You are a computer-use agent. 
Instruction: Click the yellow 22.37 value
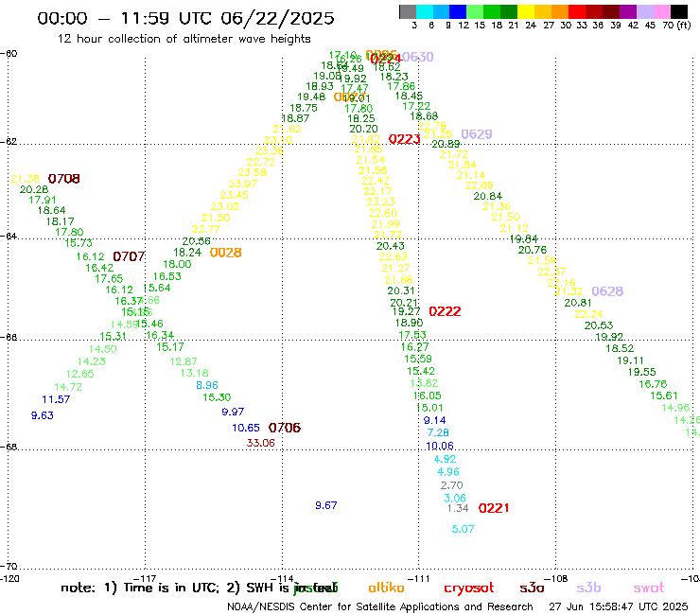(551, 272)
